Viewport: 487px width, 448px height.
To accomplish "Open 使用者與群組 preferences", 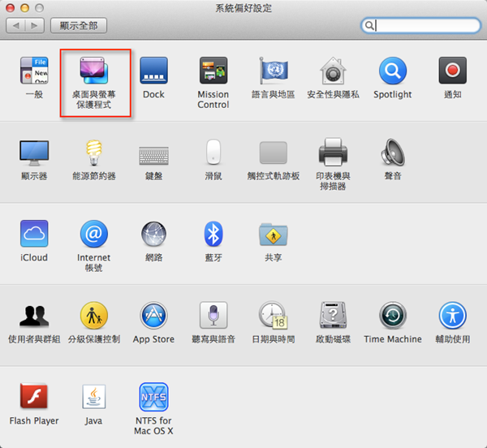I will point(34,316).
